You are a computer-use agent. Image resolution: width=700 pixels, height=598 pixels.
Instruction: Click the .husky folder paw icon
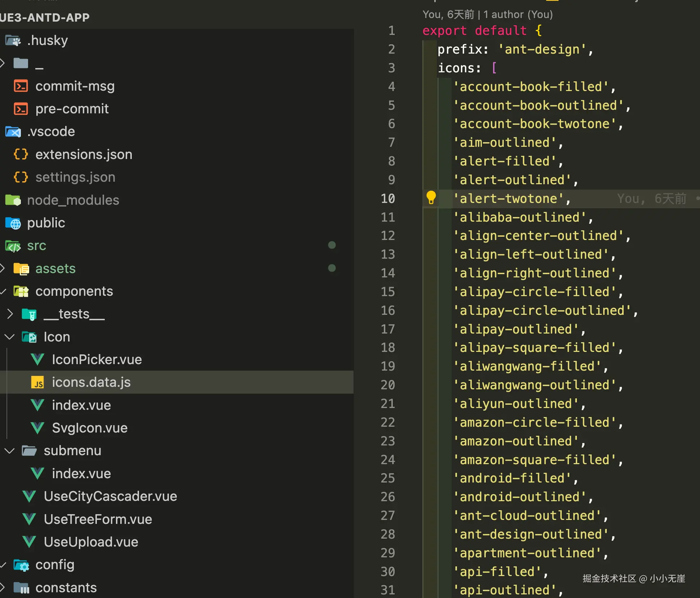pos(13,41)
